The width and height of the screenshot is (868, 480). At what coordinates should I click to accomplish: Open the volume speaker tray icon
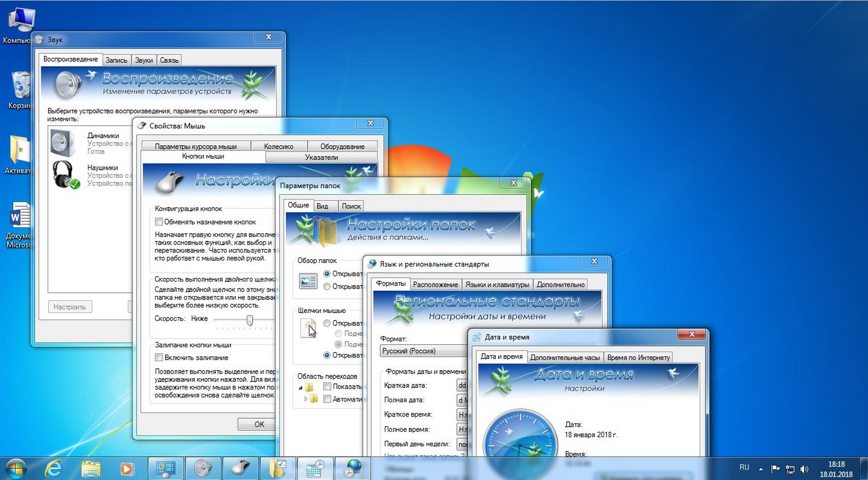click(x=805, y=469)
